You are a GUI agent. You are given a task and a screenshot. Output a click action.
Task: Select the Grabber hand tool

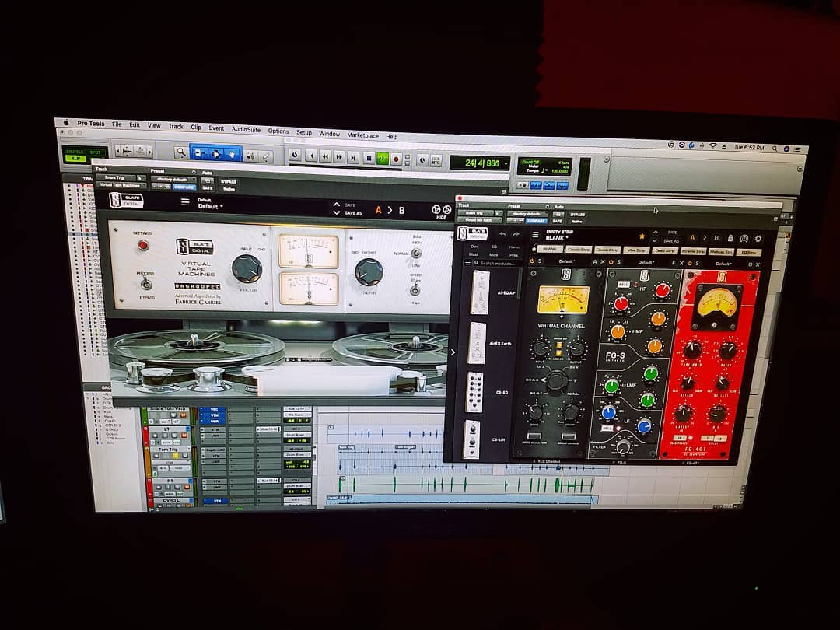click(233, 154)
